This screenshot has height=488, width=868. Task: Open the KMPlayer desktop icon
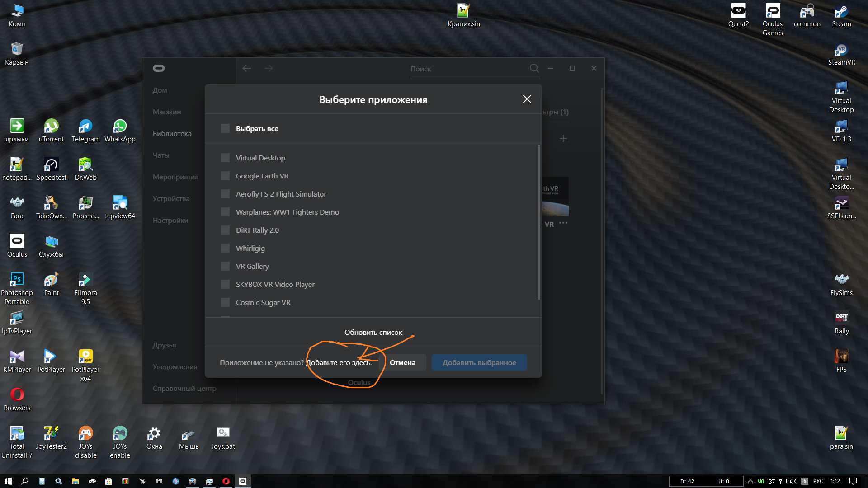pos(17,361)
